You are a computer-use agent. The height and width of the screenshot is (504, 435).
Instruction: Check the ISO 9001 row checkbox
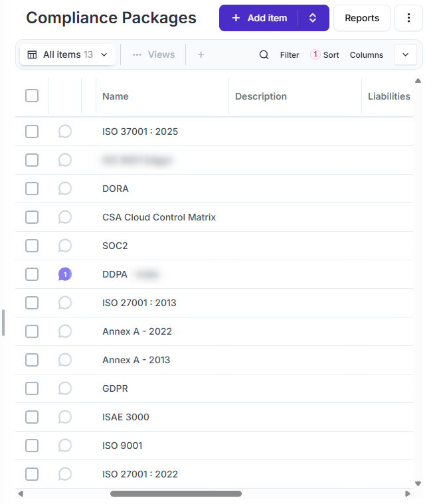[x=32, y=446]
